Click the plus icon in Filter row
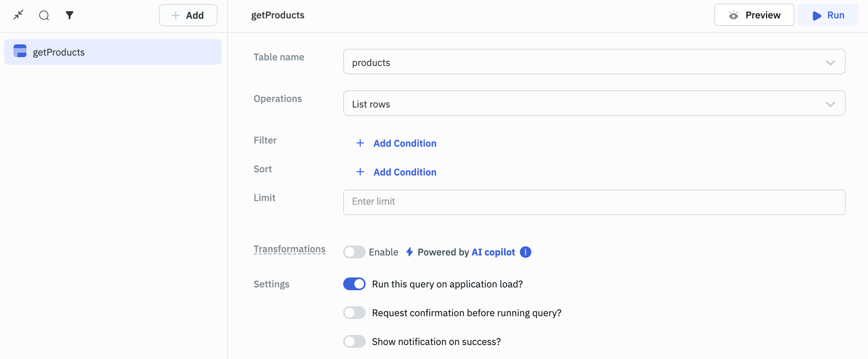The width and height of the screenshot is (868, 359). pos(360,143)
